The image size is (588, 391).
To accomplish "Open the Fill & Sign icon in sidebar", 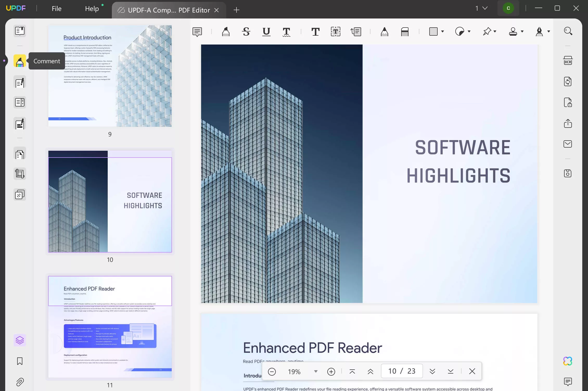I will 20,124.
